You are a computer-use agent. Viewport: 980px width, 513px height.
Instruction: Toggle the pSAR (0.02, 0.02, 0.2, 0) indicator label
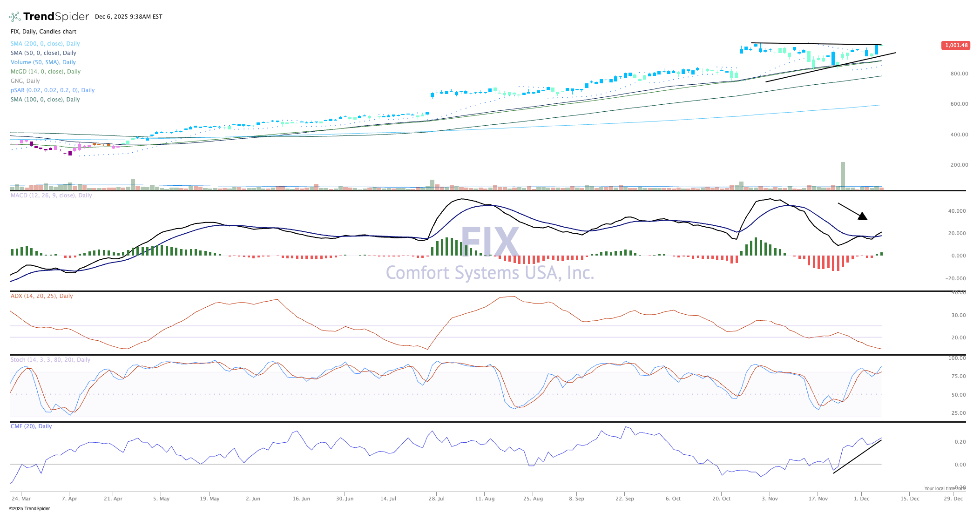point(53,90)
